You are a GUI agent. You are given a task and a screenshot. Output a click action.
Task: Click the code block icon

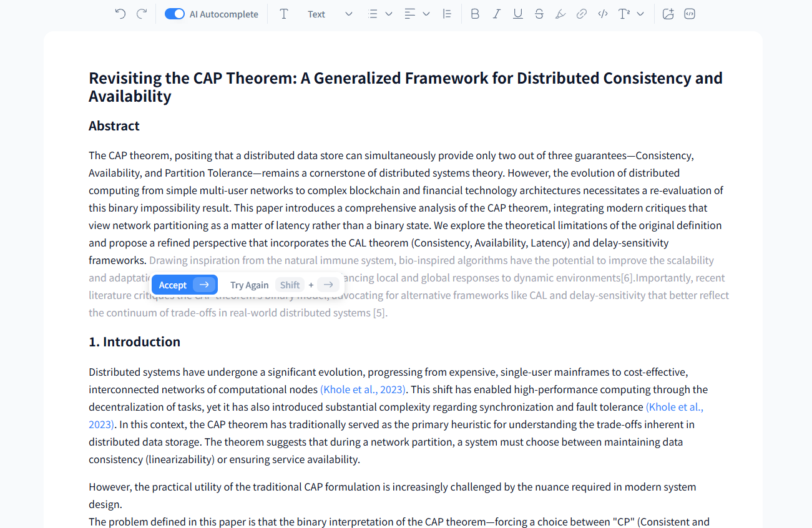[690, 14]
